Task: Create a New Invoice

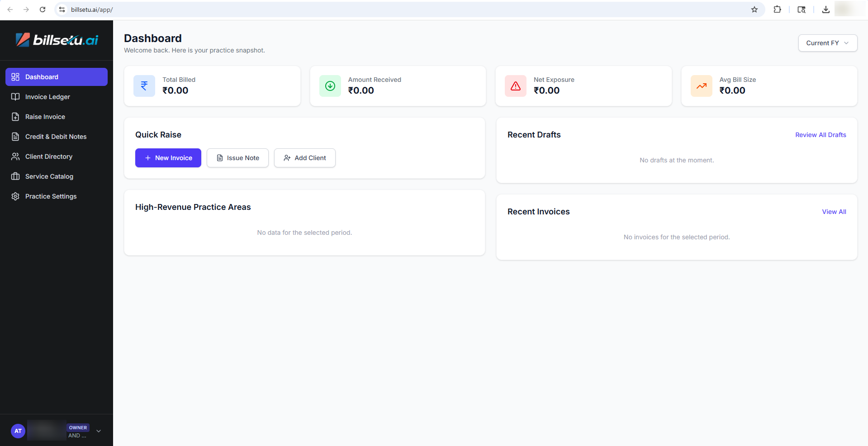Action: tap(168, 158)
